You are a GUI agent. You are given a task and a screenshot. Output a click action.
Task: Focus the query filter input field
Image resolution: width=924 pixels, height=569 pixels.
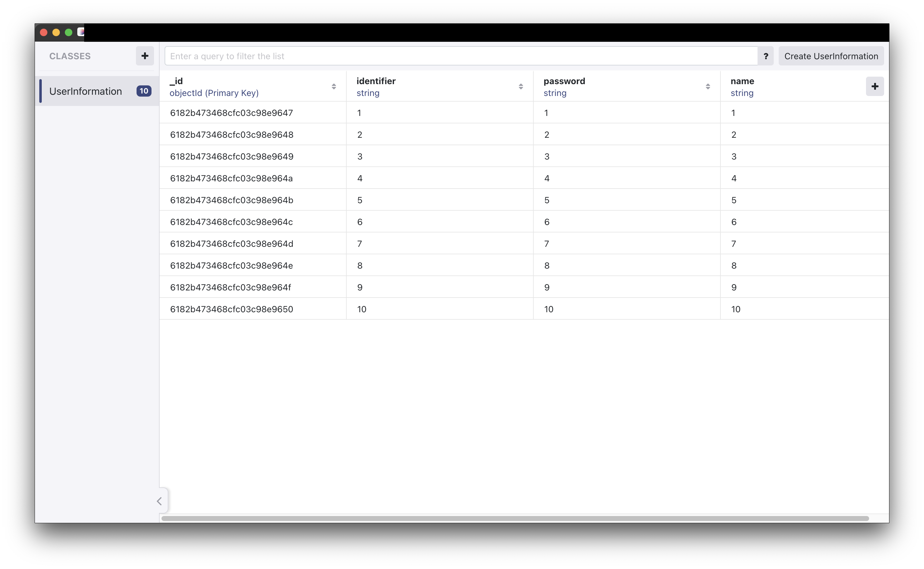460,56
